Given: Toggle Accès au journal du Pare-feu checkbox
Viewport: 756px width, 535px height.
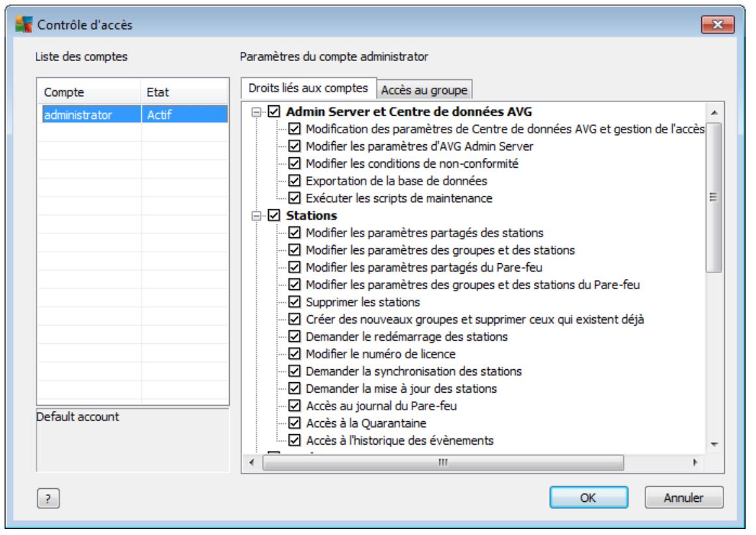Looking at the screenshot, I should point(295,406).
